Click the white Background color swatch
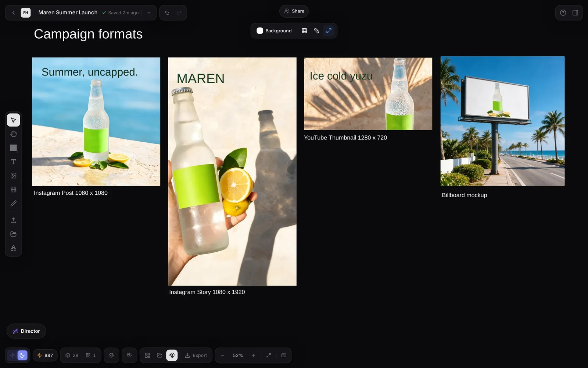 260,31
